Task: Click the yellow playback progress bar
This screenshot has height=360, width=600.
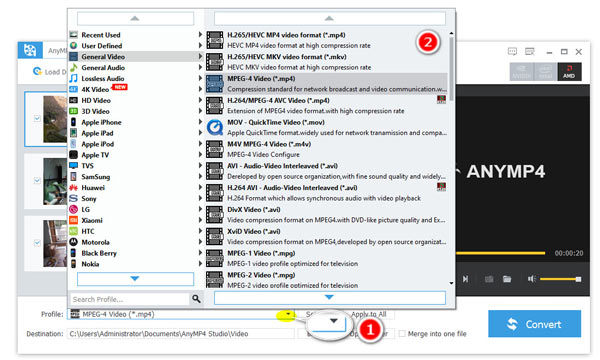Action: click(x=500, y=253)
